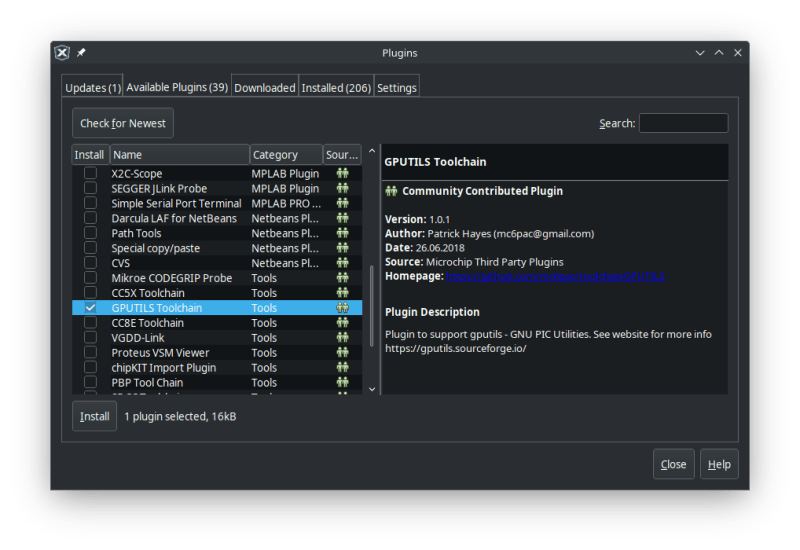
Task: Click the source icon in chipKIT Import Plugin row
Action: 342,367
